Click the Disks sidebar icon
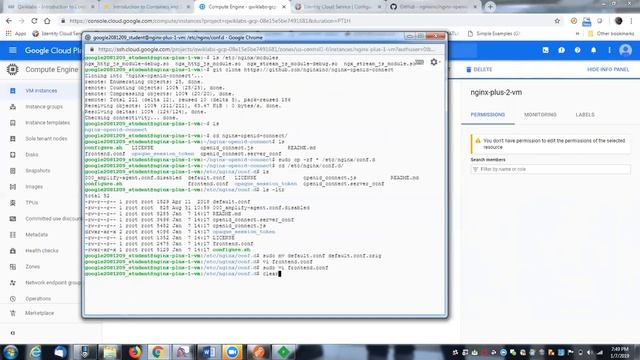 point(13,155)
